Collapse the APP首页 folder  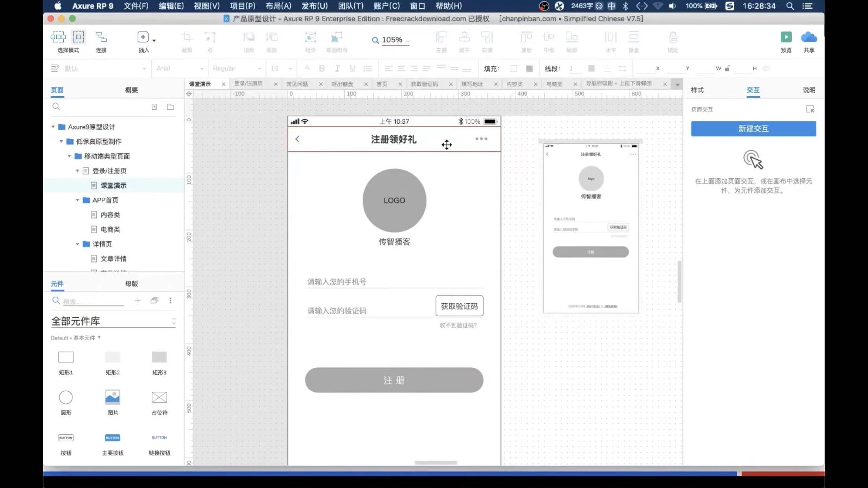pyautogui.click(x=77, y=200)
